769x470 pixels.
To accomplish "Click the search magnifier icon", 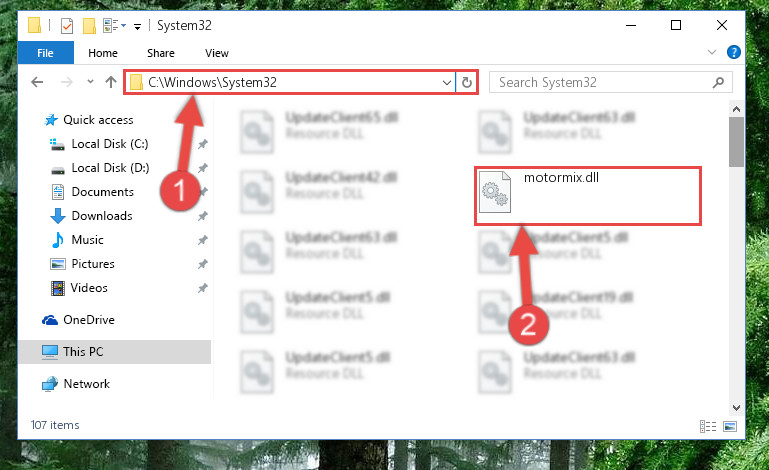I will pyautogui.click(x=718, y=82).
